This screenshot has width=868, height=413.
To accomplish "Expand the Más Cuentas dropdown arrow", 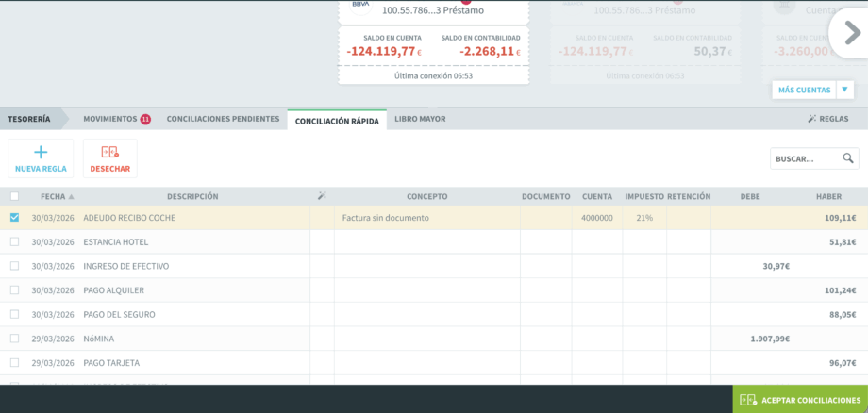I will [x=845, y=90].
